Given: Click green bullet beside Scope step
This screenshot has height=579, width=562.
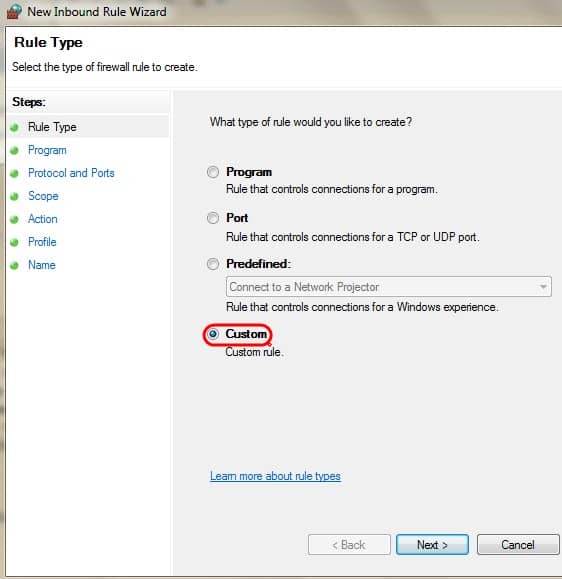Looking at the screenshot, I should pos(14,196).
